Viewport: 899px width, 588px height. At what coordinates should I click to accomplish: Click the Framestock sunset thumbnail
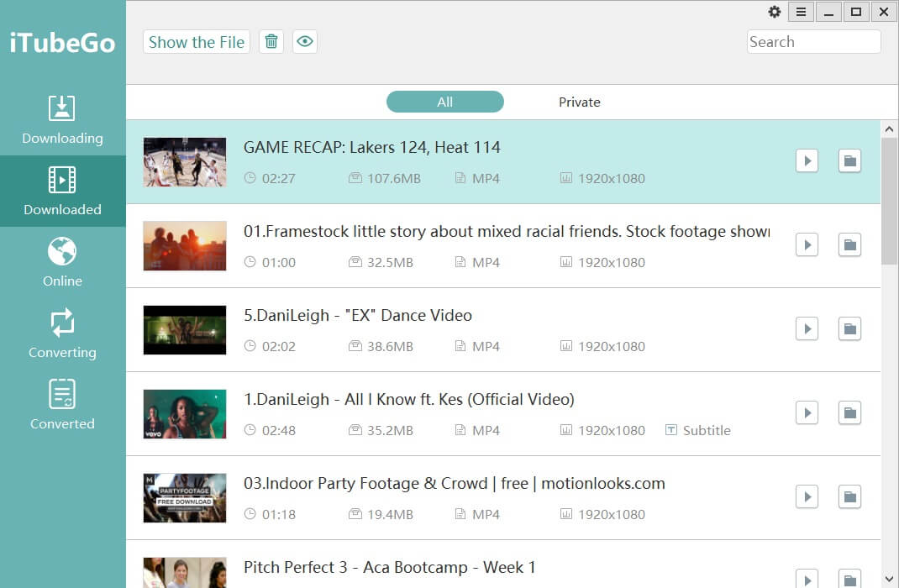185,246
